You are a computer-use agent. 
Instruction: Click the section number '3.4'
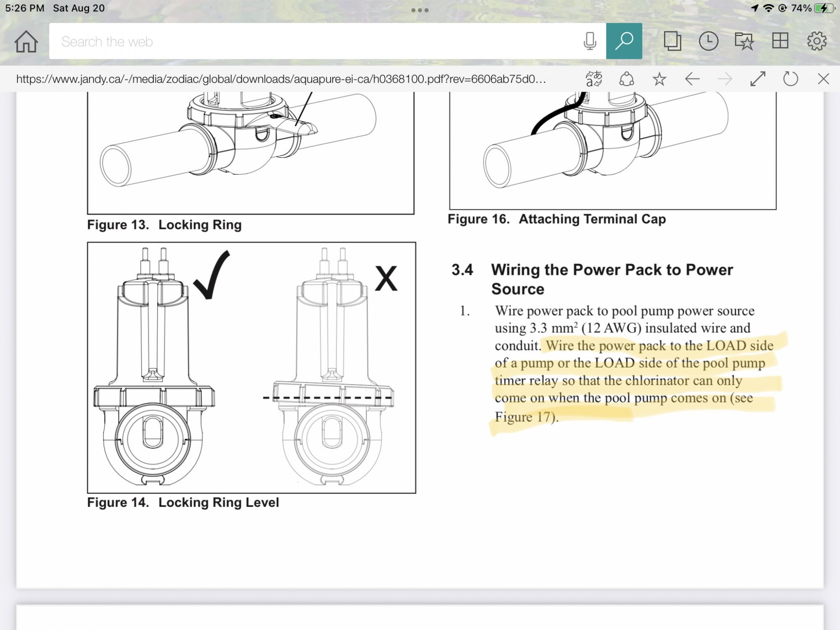[x=462, y=270]
